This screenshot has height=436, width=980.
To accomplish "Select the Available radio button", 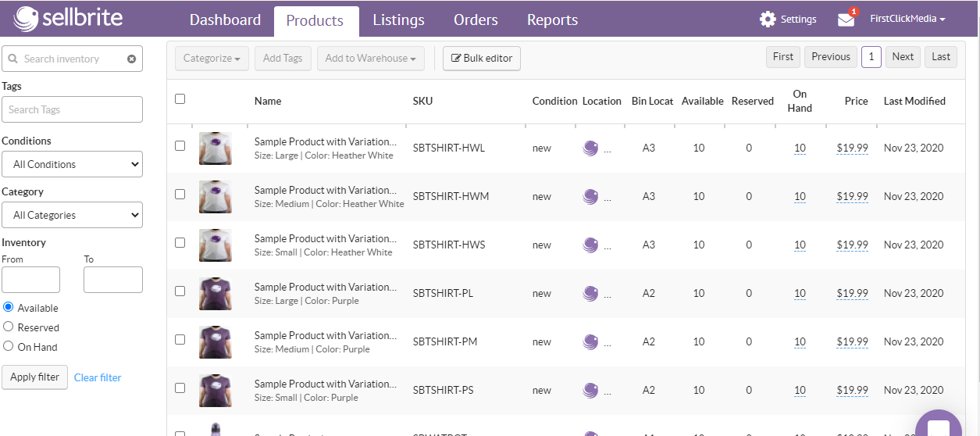I will (9, 307).
